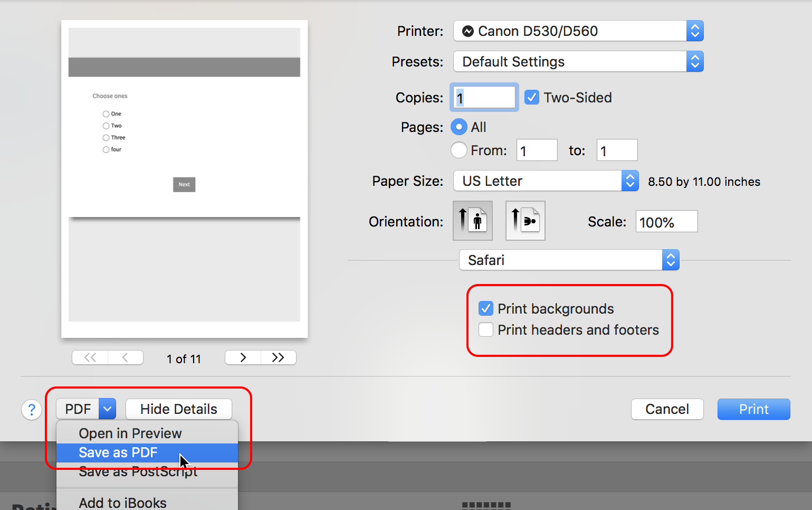812x510 pixels.
Task: Open Presets Default Settings dropdown
Action: [578, 62]
